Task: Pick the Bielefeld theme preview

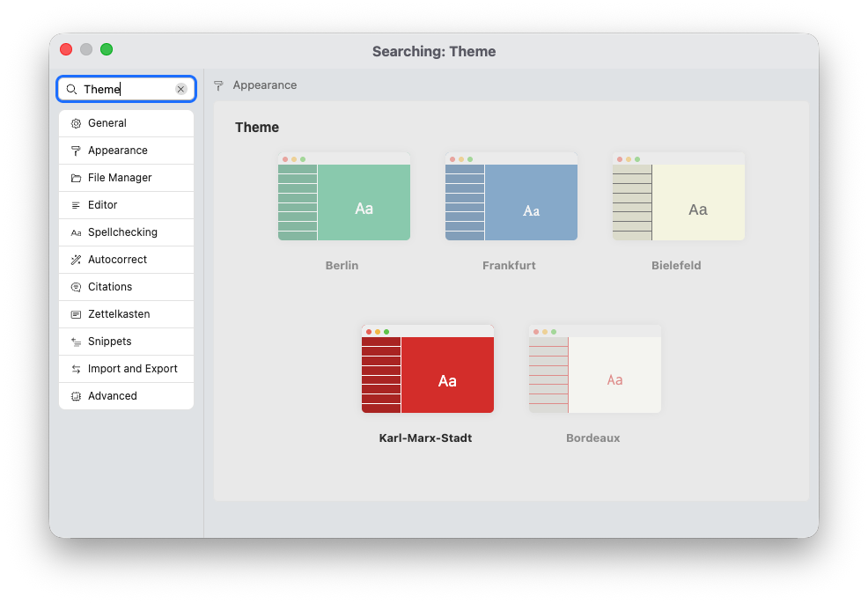Action: tap(677, 195)
